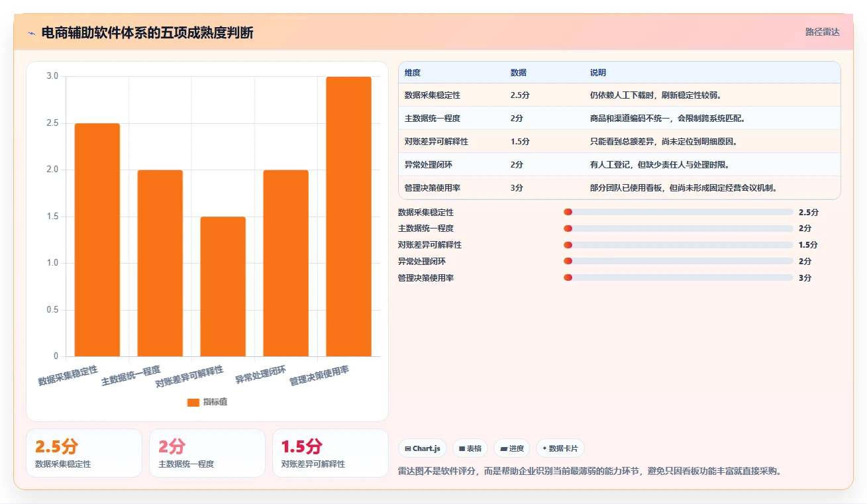
Task: Click table value 3分
Action: pyautogui.click(x=517, y=188)
